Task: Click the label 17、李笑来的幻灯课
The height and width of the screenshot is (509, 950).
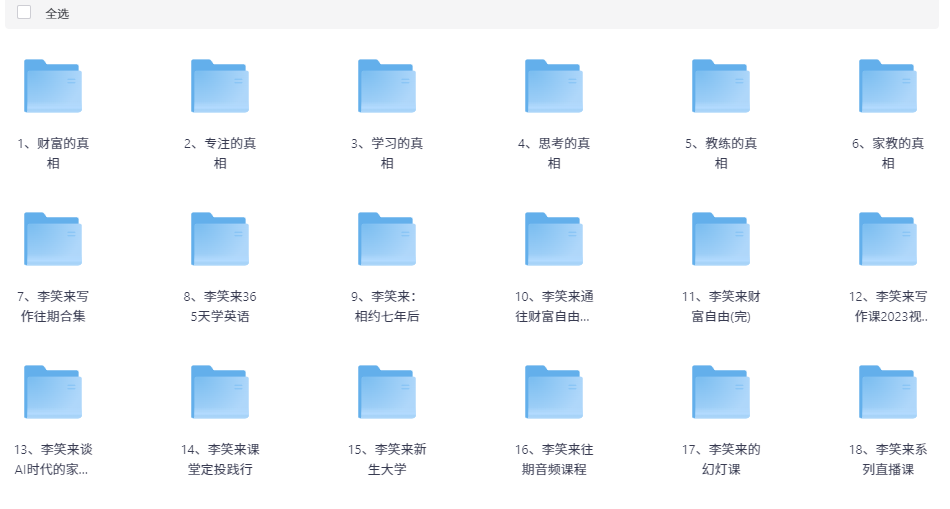Action: (x=721, y=459)
